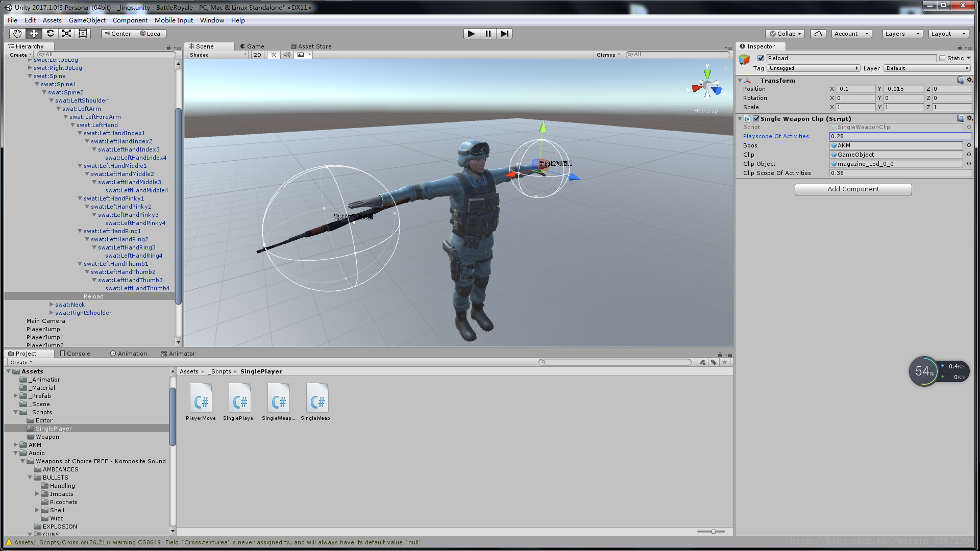The height and width of the screenshot is (551, 980).
Task: Open the Shaded draw mode dropdown
Action: (x=217, y=55)
